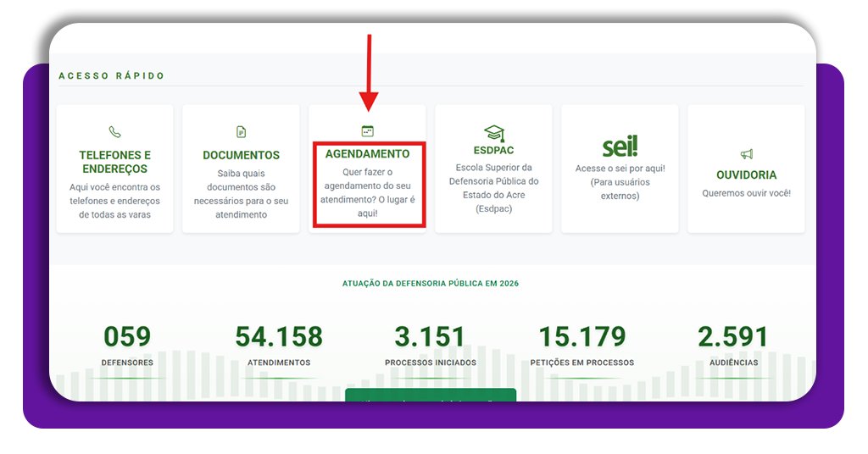
Task: Click the graduation cap icon above ESDPAC
Action: 493,132
